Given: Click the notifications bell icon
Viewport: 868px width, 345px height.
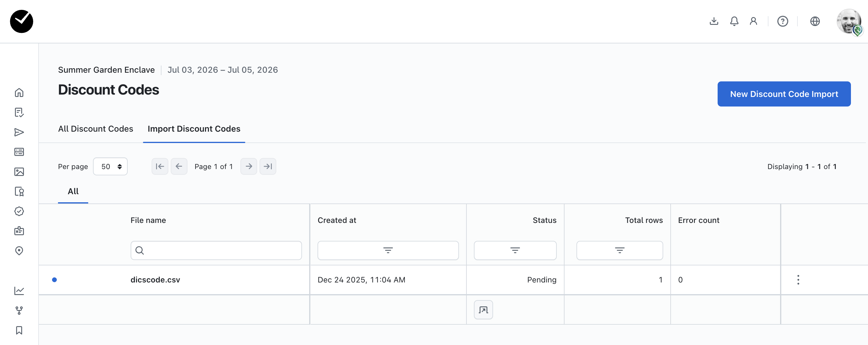Looking at the screenshot, I should tap(734, 21).
